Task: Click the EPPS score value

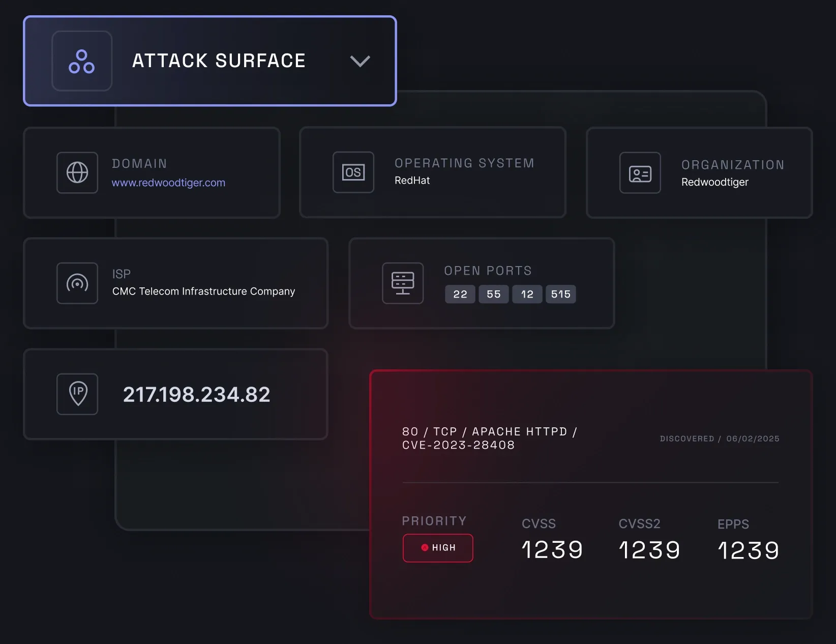Action: tap(749, 550)
